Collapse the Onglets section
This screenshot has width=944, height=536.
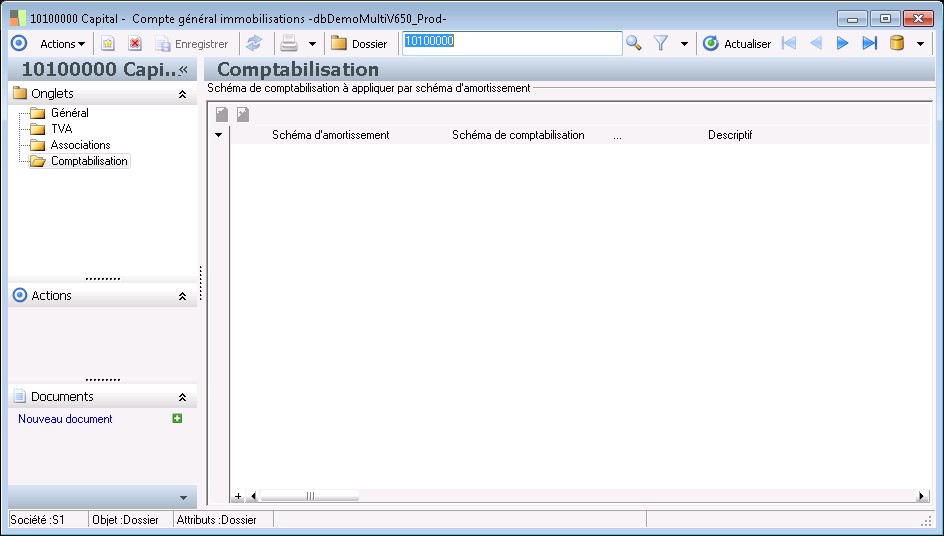[182, 94]
